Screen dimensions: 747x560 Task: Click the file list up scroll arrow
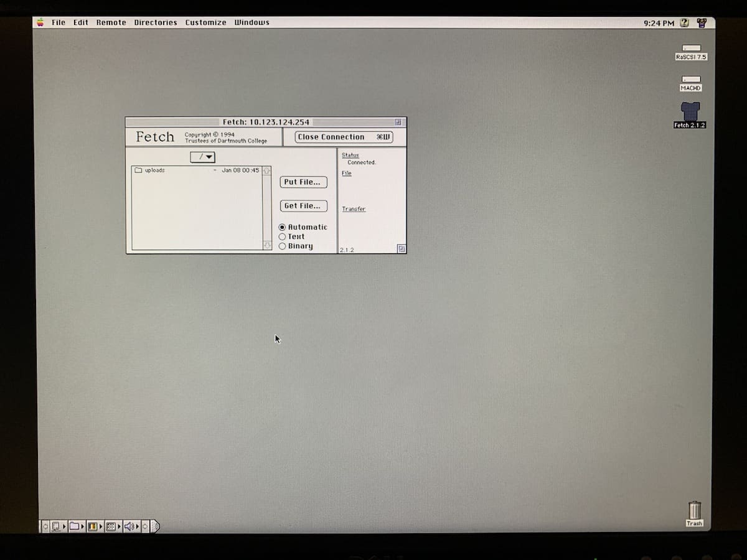(267, 170)
